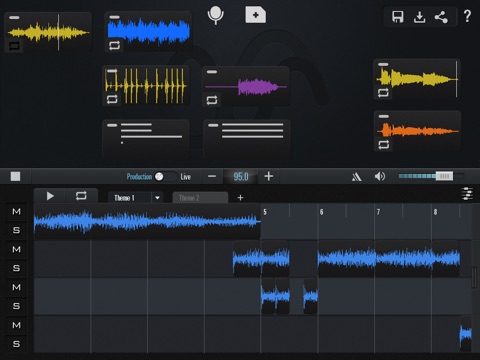The width and height of the screenshot is (480, 360).
Task: Click the minus handle on purple pad
Action: point(212,72)
